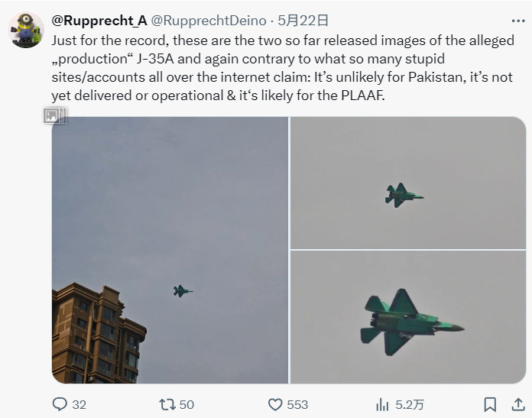Screen dimensions: 532x418
Task: Like the tweet with the heart icon
Action: (275, 404)
